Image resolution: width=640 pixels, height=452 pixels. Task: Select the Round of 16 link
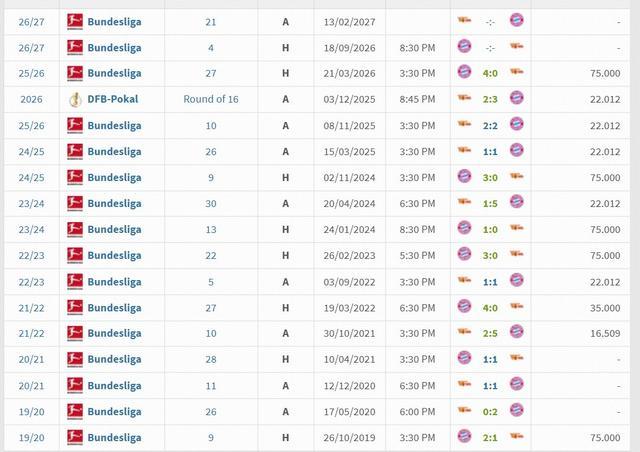coord(211,99)
